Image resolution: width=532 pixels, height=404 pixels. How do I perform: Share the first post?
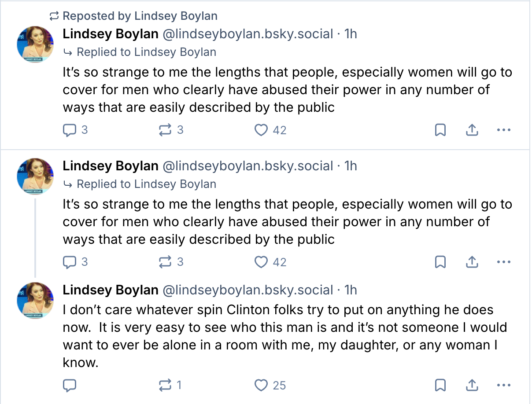tap(472, 130)
